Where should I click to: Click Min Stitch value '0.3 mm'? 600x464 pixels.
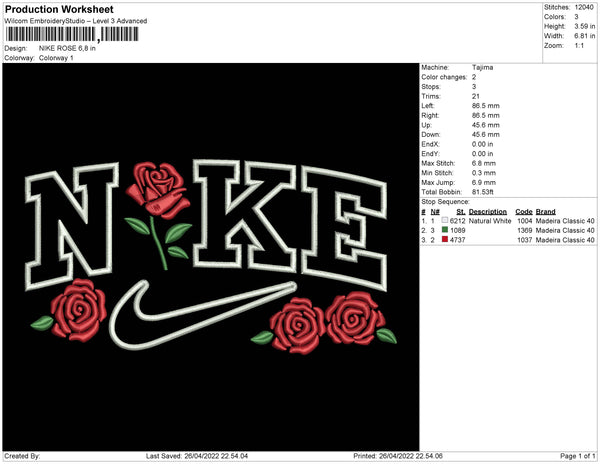pyautogui.click(x=484, y=173)
